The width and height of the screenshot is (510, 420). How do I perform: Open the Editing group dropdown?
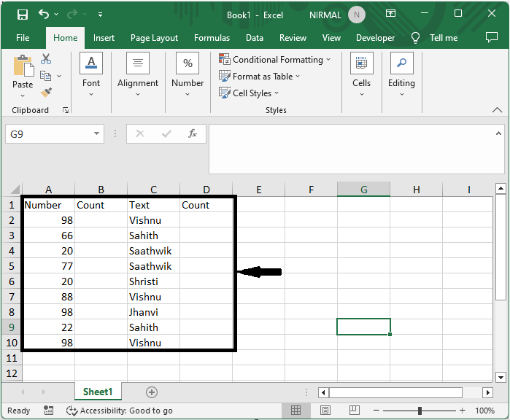pos(402,75)
